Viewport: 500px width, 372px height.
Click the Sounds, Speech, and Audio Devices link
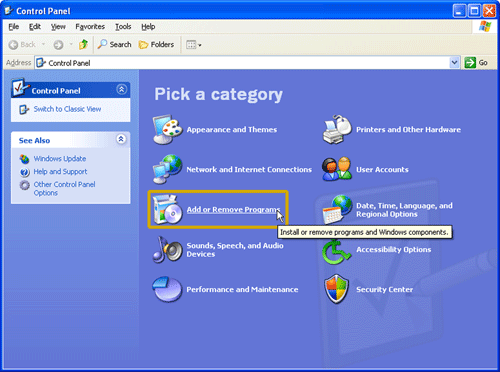point(235,250)
